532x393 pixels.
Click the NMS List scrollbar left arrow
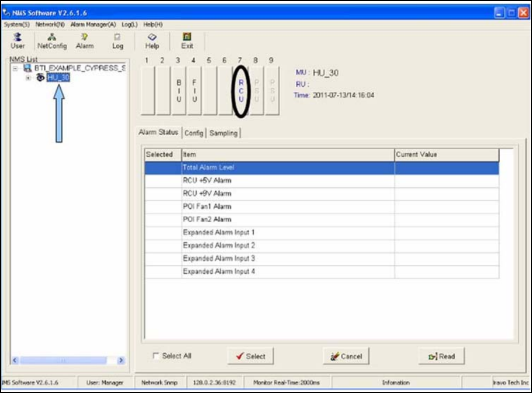pos(15,360)
